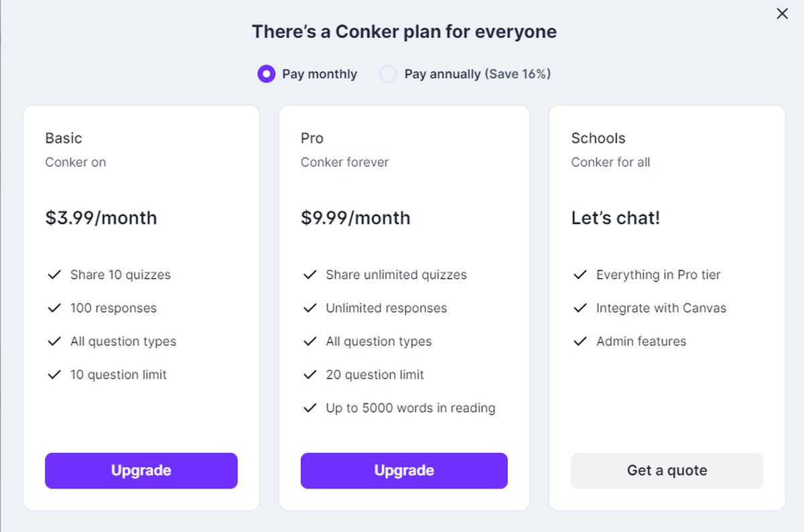Click checkmark beside 10 question limit

pyautogui.click(x=54, y=375)
